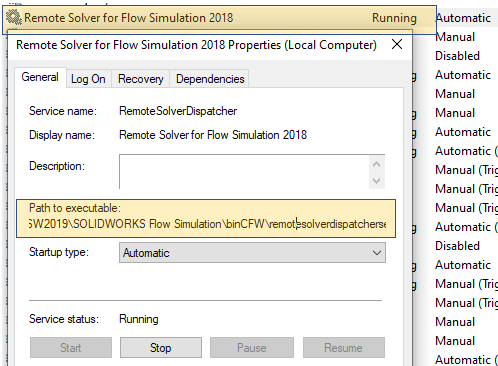Click the Resume button
Viewport: 498px width, 366px height.
[x=343, y=348]
